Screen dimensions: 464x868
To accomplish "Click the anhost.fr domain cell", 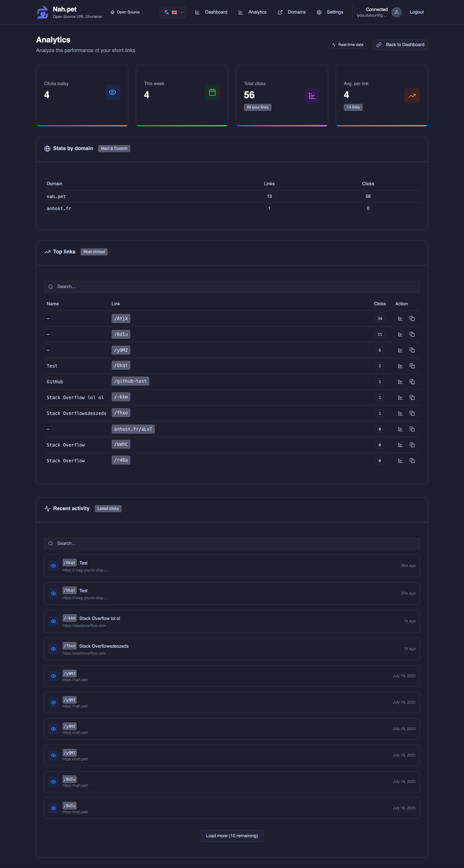I will (x=59, y=209).
